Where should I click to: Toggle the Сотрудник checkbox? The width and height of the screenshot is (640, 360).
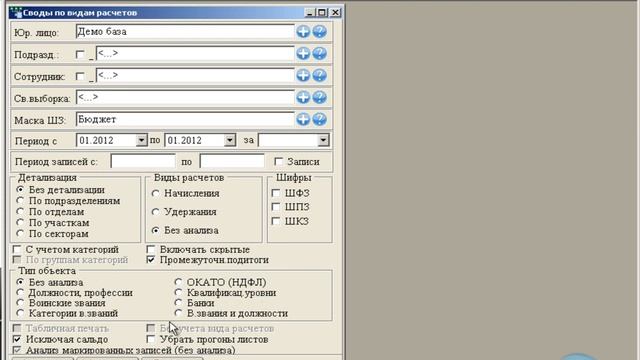pos(80,76)
